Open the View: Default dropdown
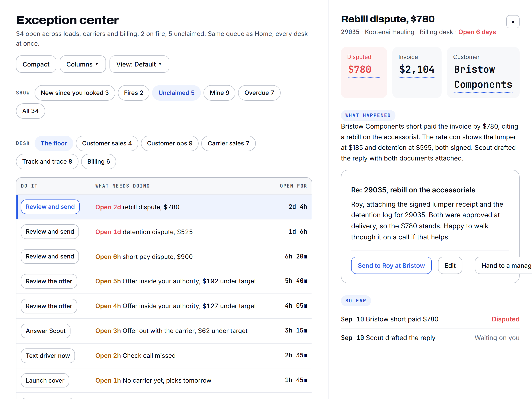Screen dimensions: 532x399 (x=139, y=64)
